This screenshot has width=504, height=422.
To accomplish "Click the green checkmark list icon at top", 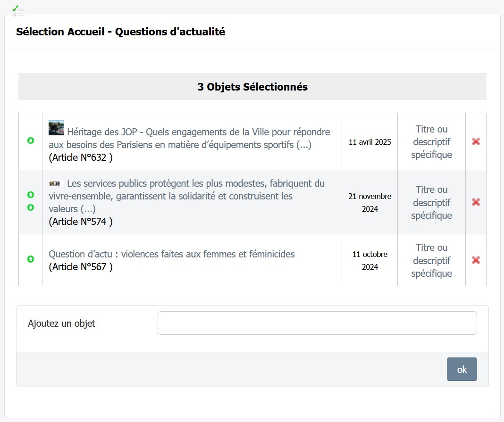I will pos(18,11).
